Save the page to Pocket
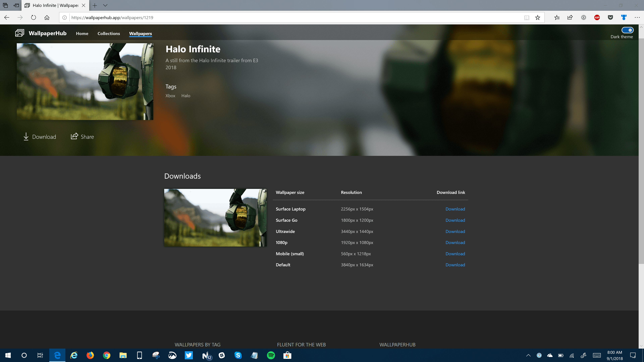 [610, 17]
